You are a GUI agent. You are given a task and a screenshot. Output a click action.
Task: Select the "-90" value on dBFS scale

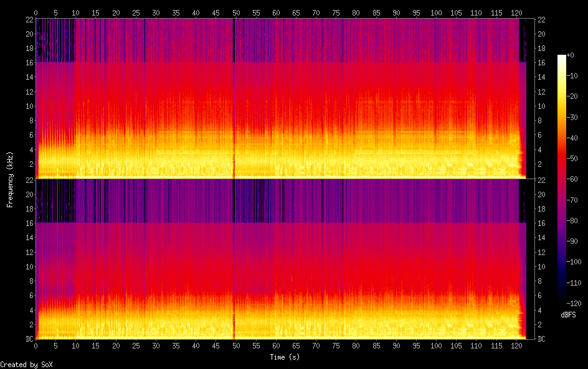[x=572, y=241]
